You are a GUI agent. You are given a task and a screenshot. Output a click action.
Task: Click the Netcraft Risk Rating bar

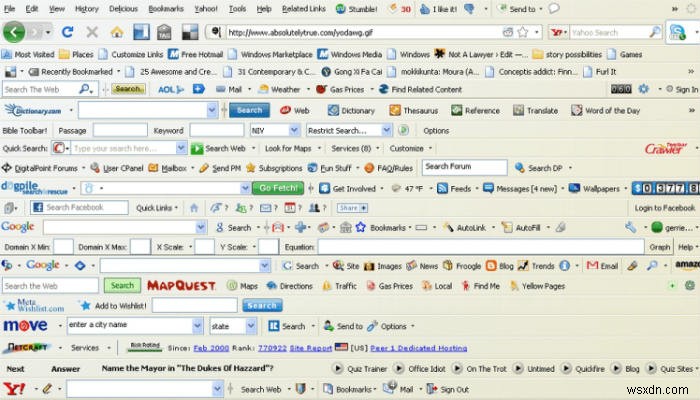[x=145, y=347]
